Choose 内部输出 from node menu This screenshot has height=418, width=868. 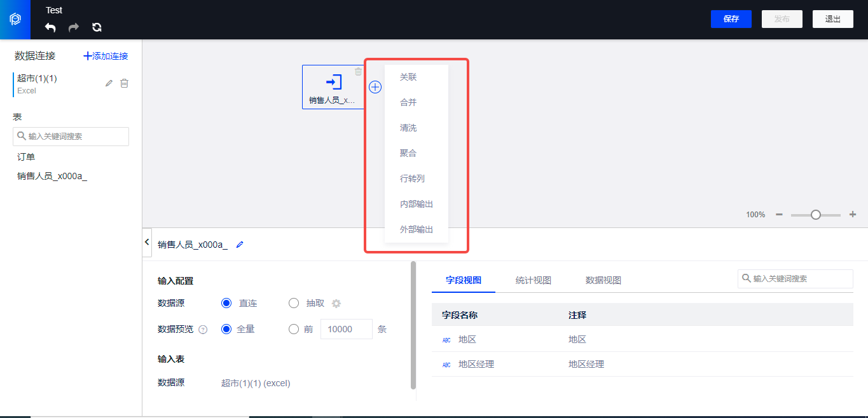pos(417,204)
